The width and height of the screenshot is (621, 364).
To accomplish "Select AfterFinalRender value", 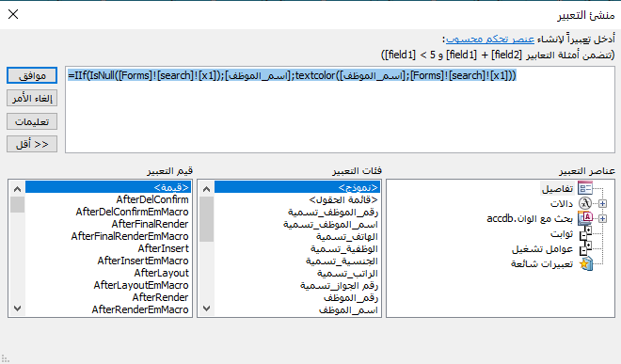I will click(108, 224).
